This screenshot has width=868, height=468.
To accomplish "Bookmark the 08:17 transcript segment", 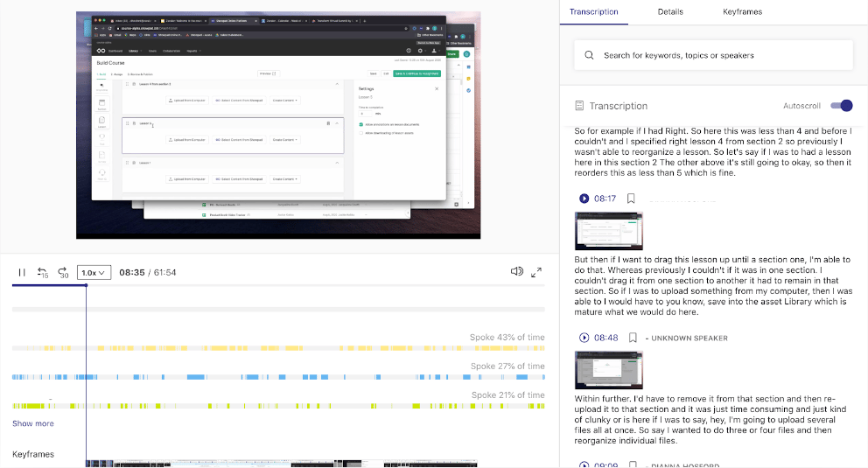I will [630, 199].
